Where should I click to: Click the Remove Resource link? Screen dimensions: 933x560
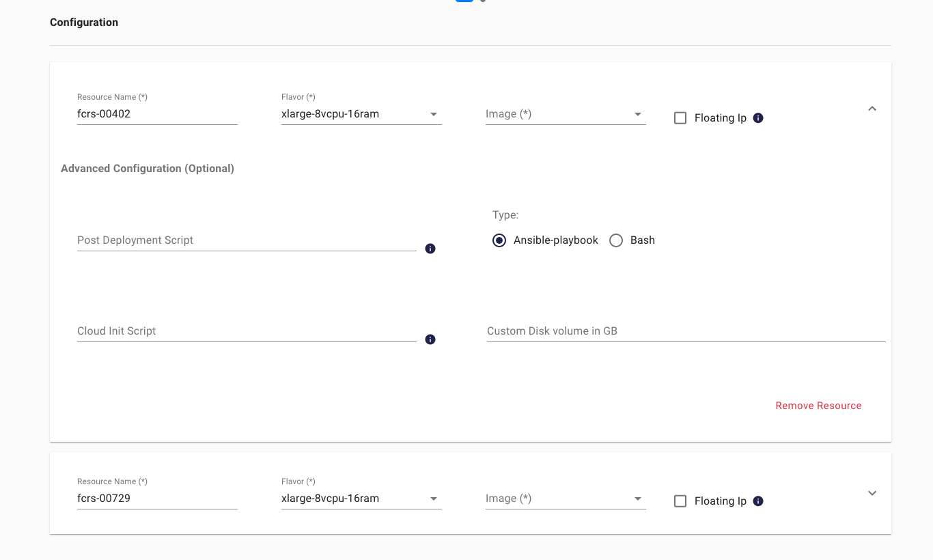point(818,406)
